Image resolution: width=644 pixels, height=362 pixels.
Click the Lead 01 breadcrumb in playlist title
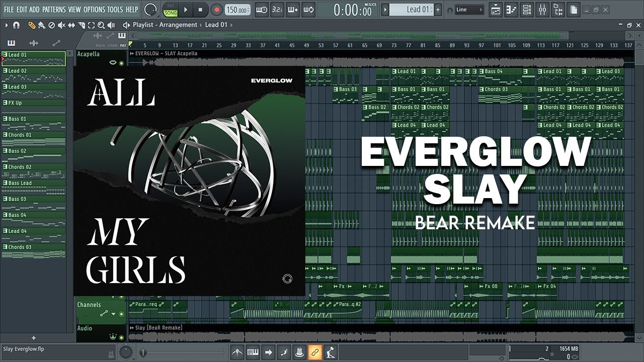pyautogui.click(x=216, y=25)
